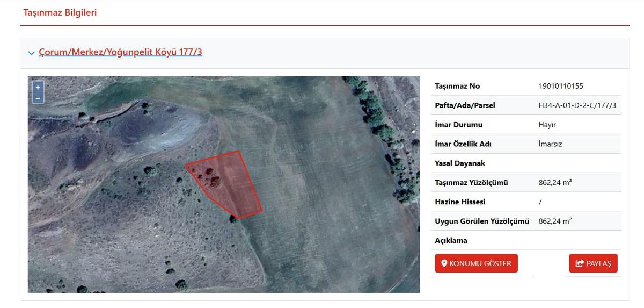Click the PAYLAŞ button

pyautogui.click(x=594, y=263)
